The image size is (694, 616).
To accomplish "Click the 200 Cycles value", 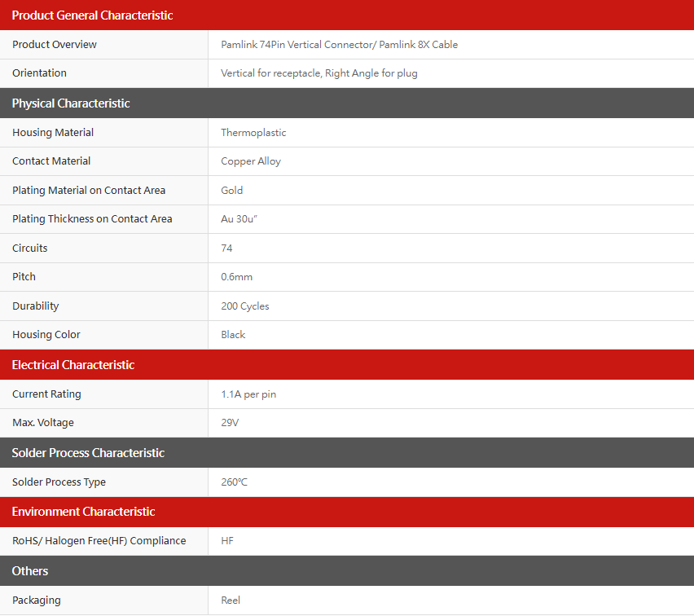I will coord(244,306).
